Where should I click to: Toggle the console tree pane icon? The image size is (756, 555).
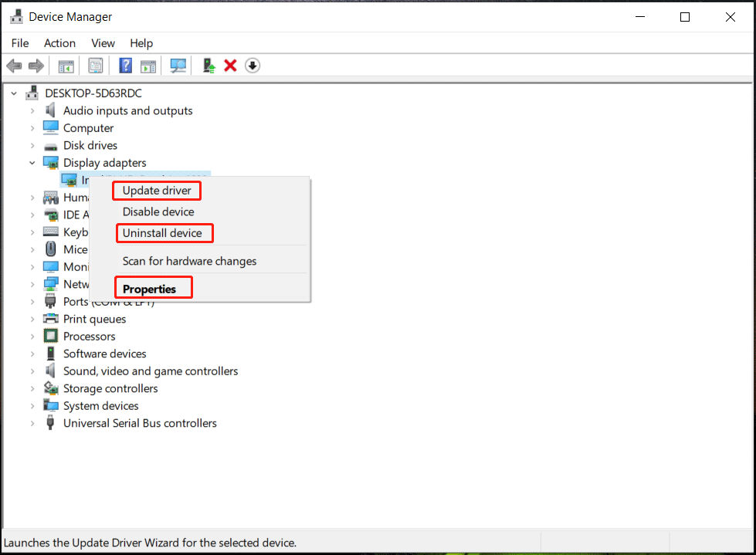click(66, 66)
